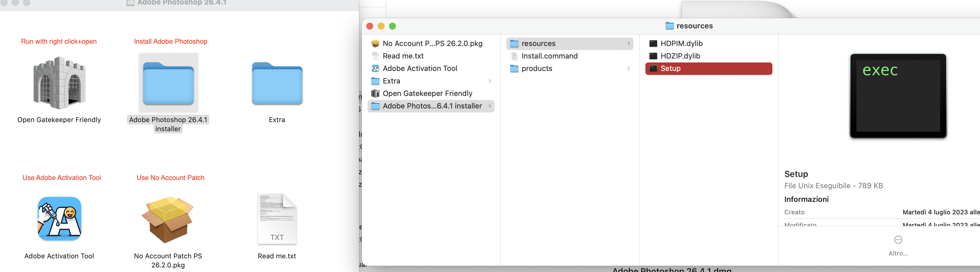The width and height of the screenshot is (980, 272).
Task: Click the products folder icon in second column
Action: pyautogui.click(x=514, y=69)
